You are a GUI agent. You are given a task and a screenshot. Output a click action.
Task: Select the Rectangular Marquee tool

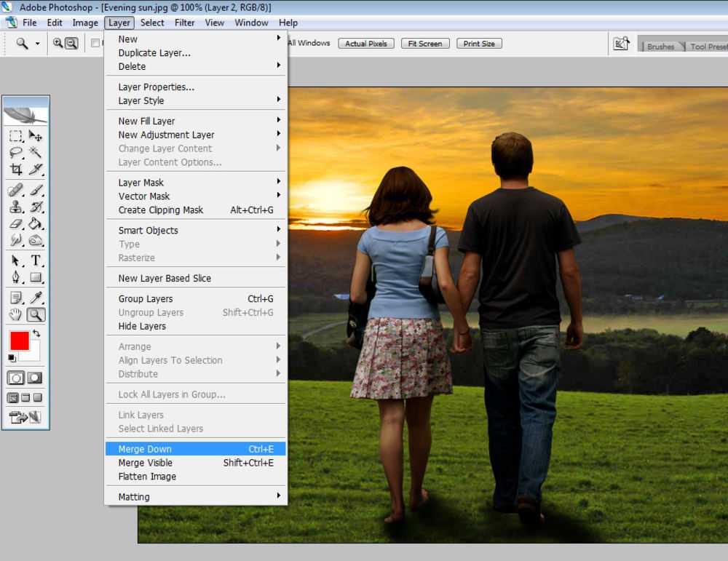click(x=16, y=136)
